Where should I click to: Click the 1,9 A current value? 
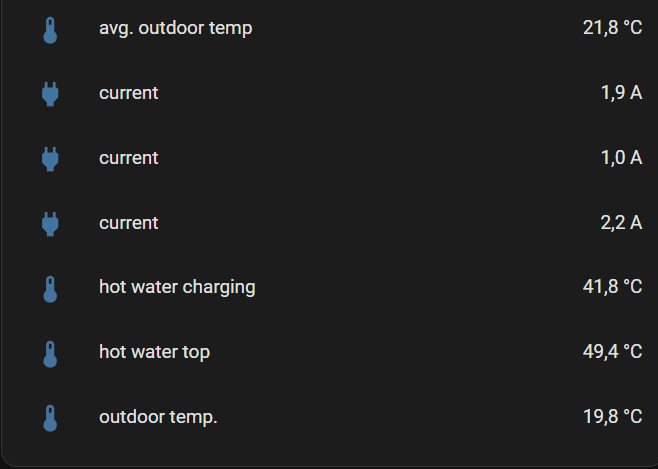621,93
